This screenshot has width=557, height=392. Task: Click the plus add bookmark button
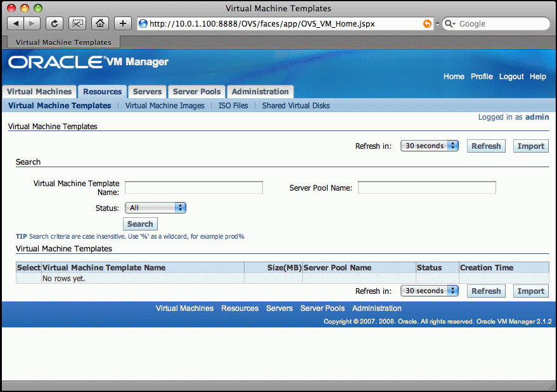(122, 23)
